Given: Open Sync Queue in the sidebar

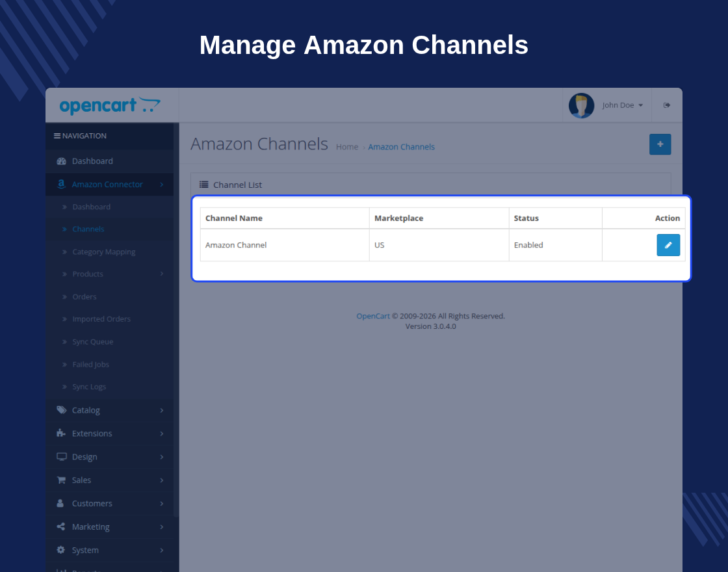Looking at the screenshot, I should click(110, 342).
